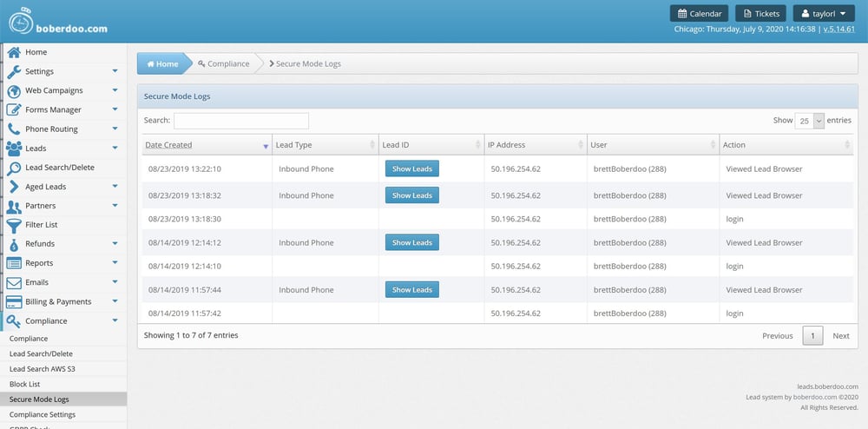Click the Web Campaigns globe icon
Screen dimensions: 868x429
click(14, 90)
